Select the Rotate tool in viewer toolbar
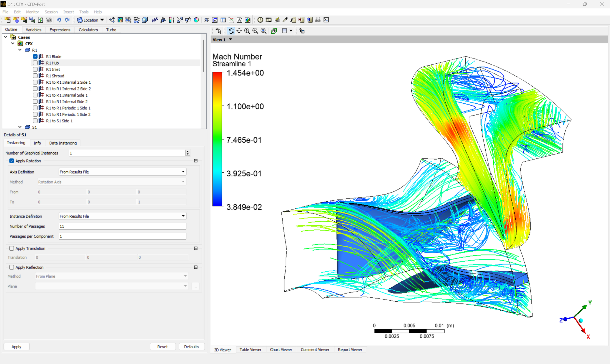 click(x=231, y=31)
